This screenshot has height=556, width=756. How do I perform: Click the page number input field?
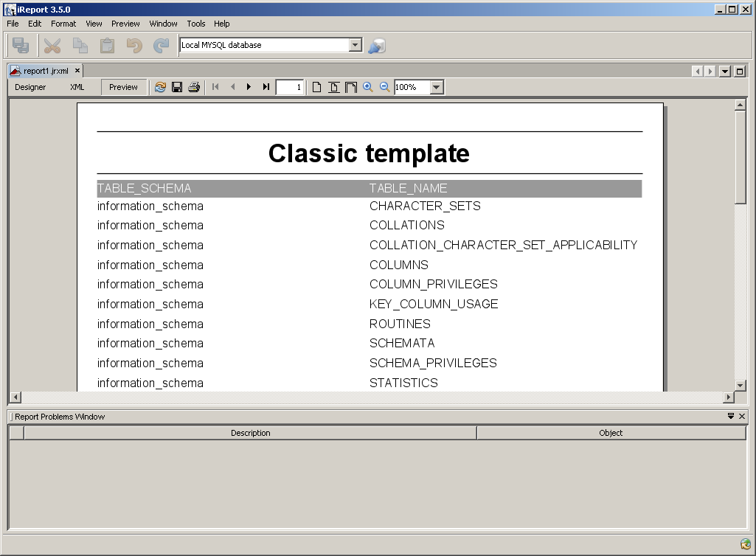pyautogui.click(x=290, y=87)
